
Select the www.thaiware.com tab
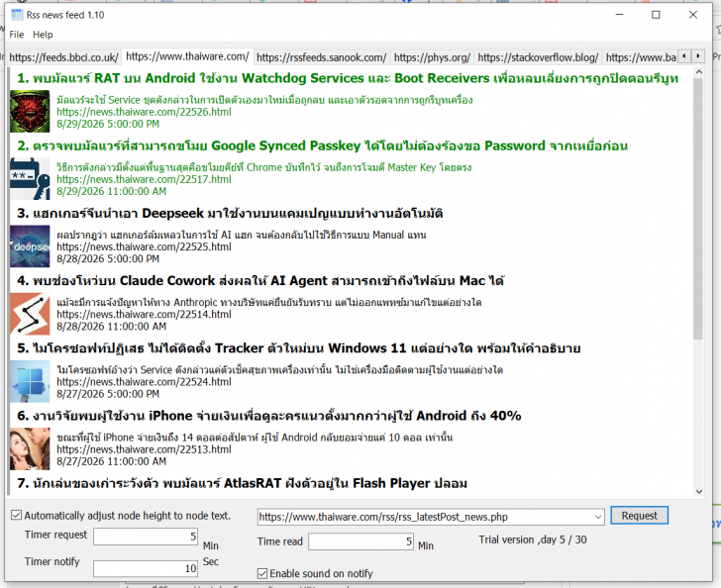click(187, 56)
